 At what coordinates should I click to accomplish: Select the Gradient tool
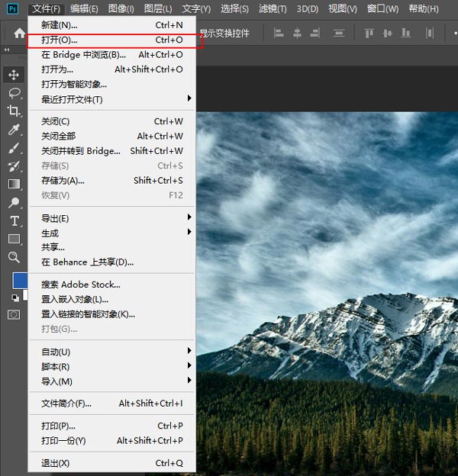[14, 184]
